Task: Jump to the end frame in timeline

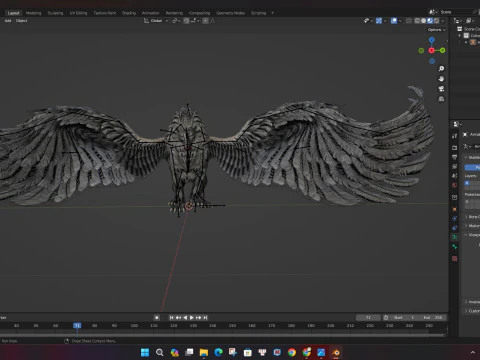Action: tap(205, 318)
